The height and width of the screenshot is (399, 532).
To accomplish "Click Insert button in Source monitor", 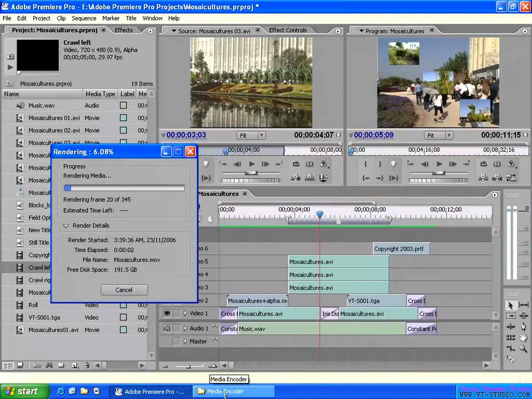I will coord(295,177).
